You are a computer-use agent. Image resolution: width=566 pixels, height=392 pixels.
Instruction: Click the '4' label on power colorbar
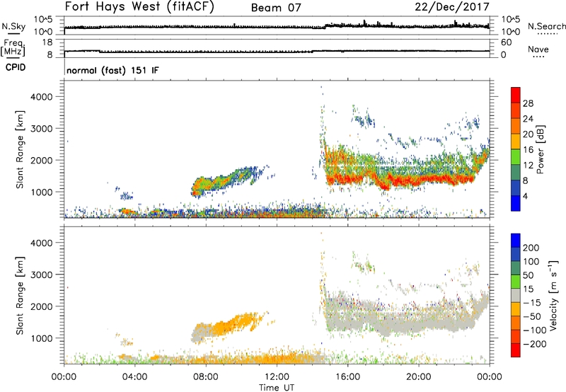525,196
